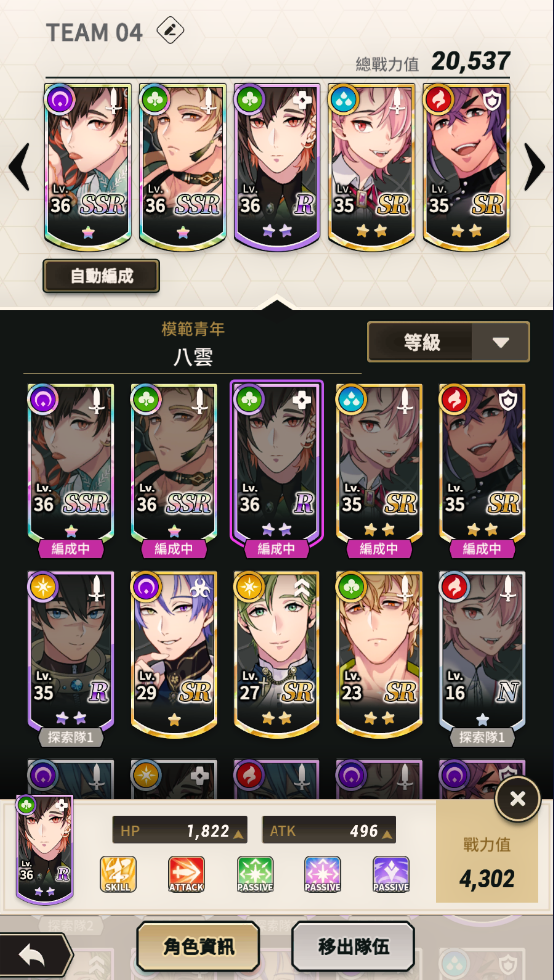This screenshot has width=554, height=980.
Task: Go to next team with right arrow
Action: [535, 167]
